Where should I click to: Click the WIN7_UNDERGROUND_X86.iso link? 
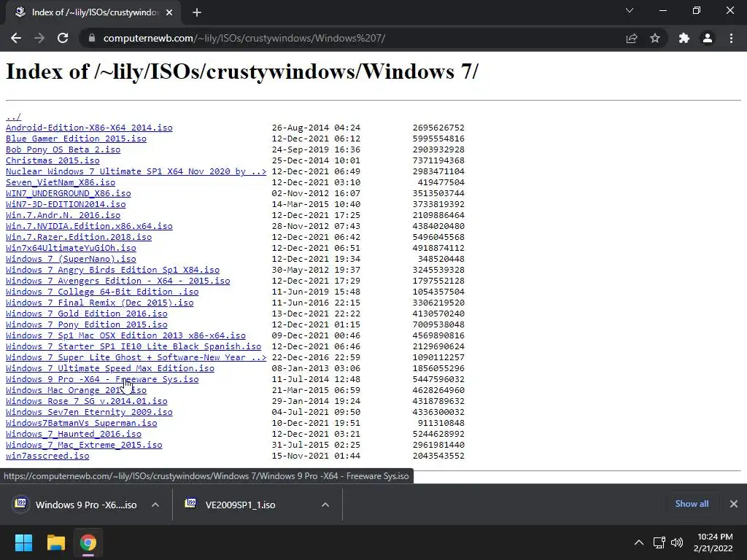(x=68, y=193)
